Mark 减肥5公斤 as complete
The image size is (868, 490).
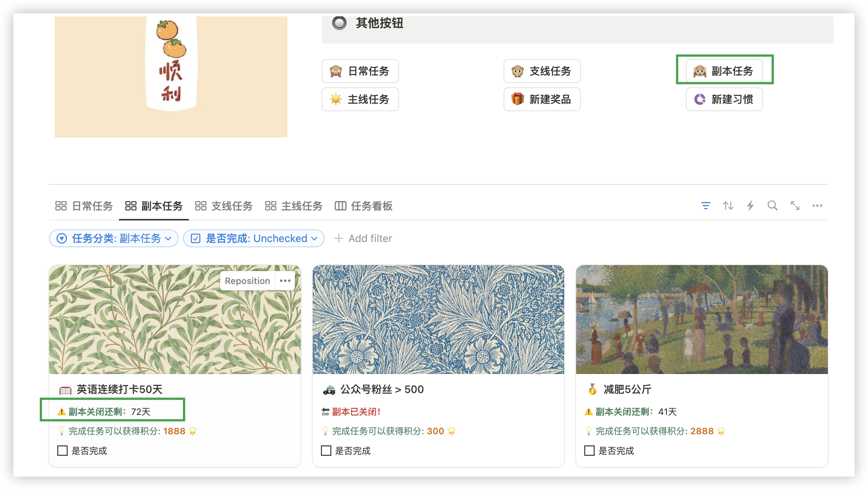589,451
